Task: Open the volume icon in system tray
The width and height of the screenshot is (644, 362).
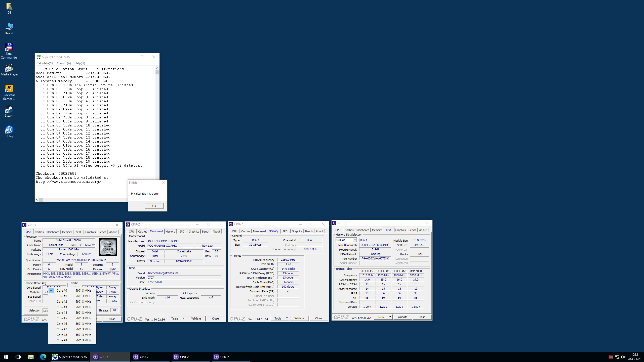Action: coord(623,357)
